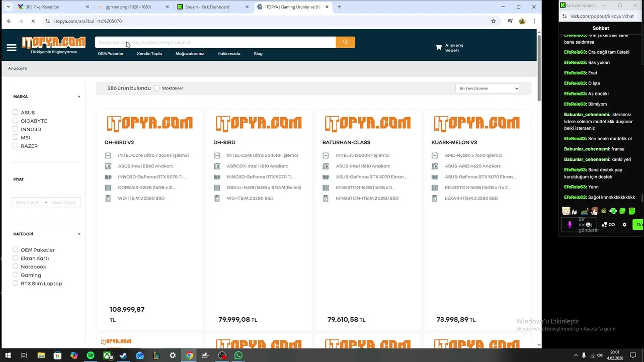Open the Chrome three-dot menu
644x362 pixels.
point(534,21)
